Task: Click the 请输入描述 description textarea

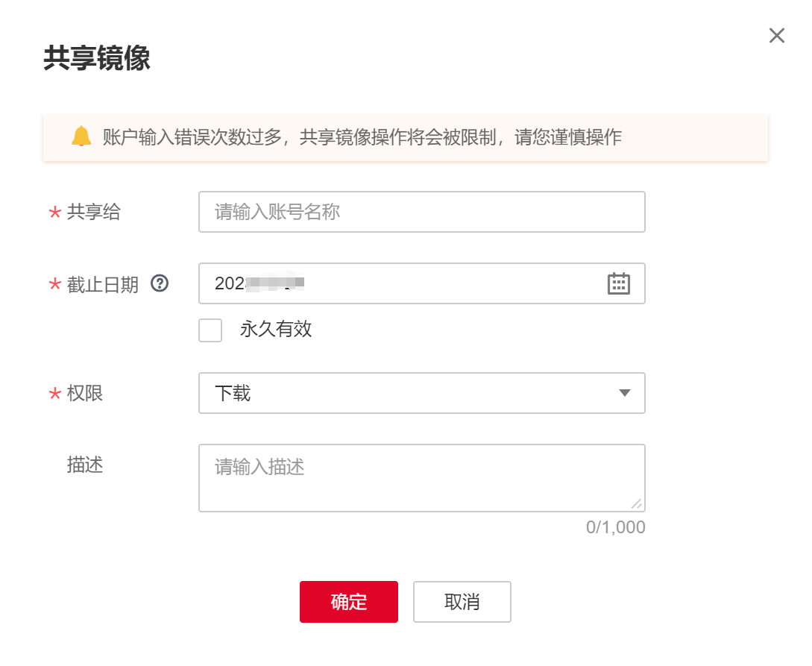Action: click(421, 477)
